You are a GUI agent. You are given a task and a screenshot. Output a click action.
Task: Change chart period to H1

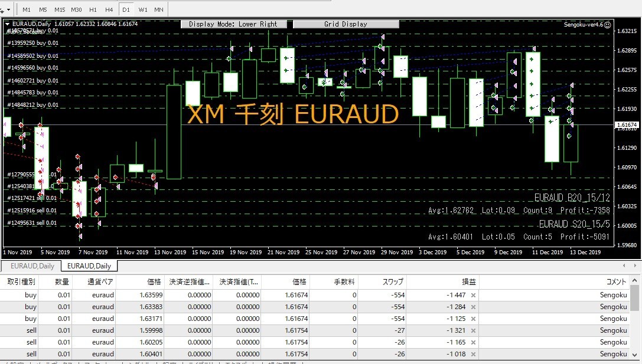(x=93, y=9)
